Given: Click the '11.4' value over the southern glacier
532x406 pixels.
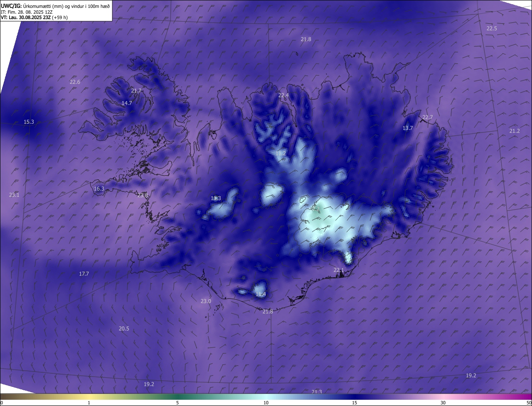Looking at the screenshot, I should tap(261, 294).
